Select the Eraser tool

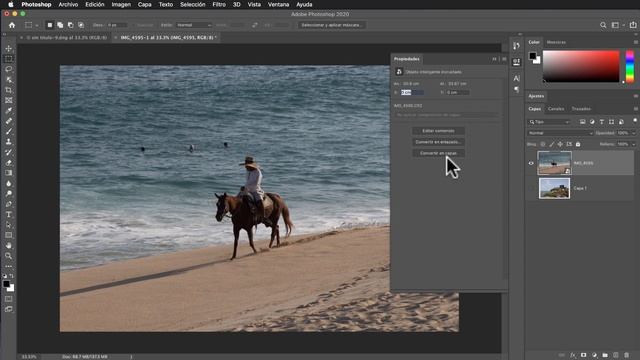pos(9,163)
